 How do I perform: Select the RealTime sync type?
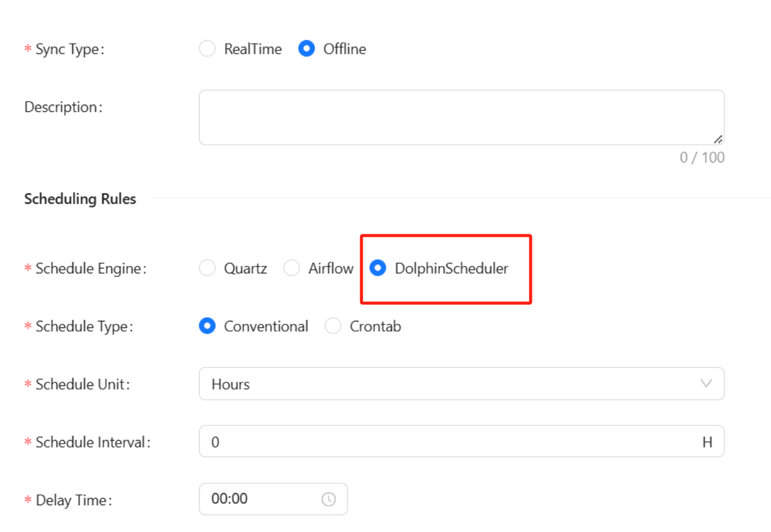coord(208,49)
